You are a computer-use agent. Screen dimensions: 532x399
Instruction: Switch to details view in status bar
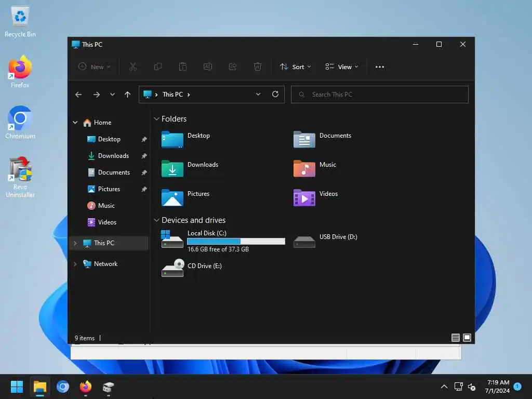[x=455, y=338]
